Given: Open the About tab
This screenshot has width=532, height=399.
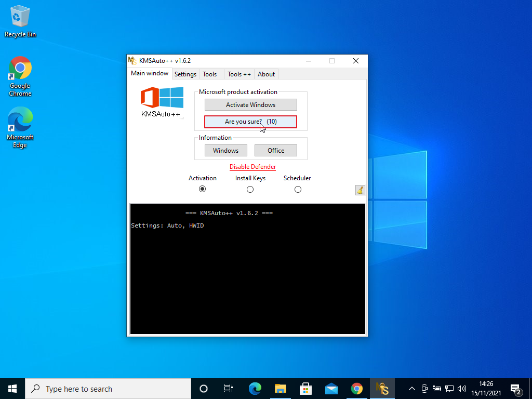Looking at the screenshot, I should click(x=266, y=74).
